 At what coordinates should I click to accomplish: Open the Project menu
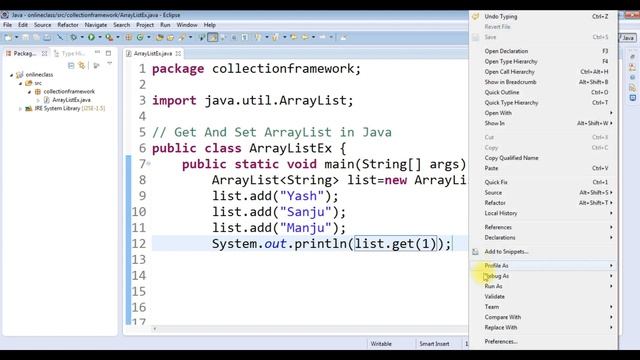click(145, 25)
